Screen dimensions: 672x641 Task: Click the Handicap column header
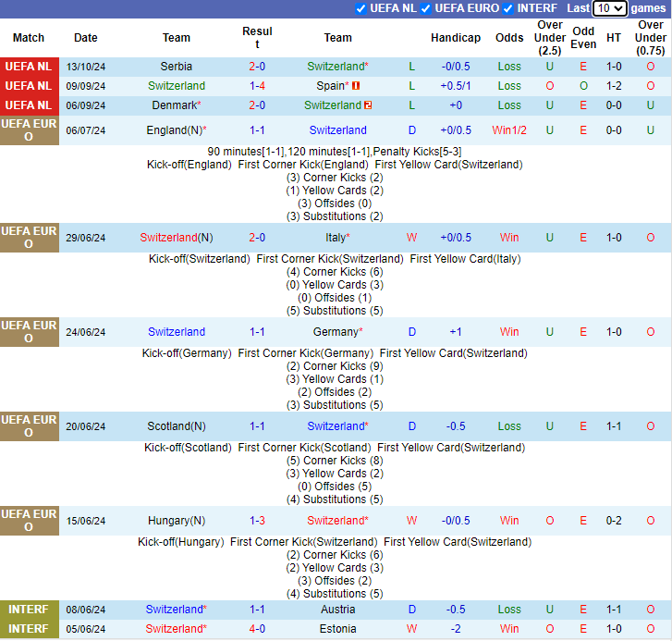point(456,38)
